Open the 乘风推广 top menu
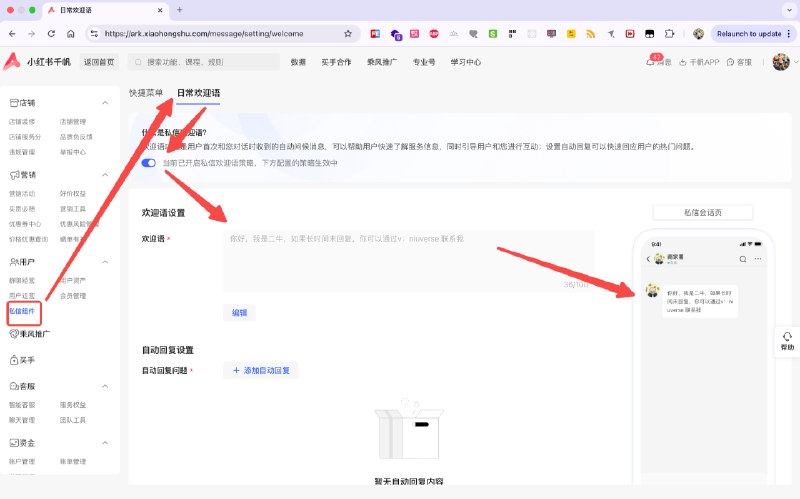The height and width of the screenshot is (499, 800). point(382,62)
